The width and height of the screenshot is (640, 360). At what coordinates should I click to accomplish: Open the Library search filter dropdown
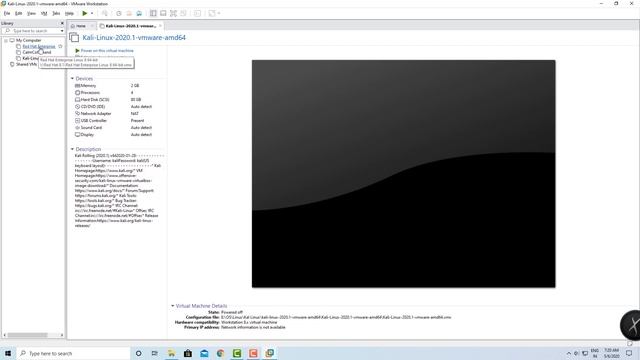click(62, 31)
